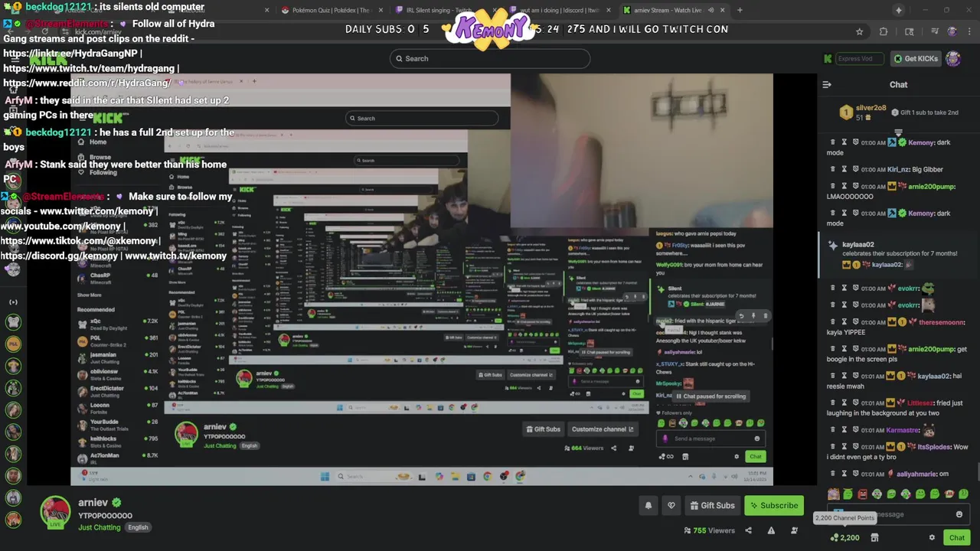The width and height of the screenshot is (980, 551).
Task: Click the Windows Start icon in streamed taskbar
Action: (x=325, y=476)
